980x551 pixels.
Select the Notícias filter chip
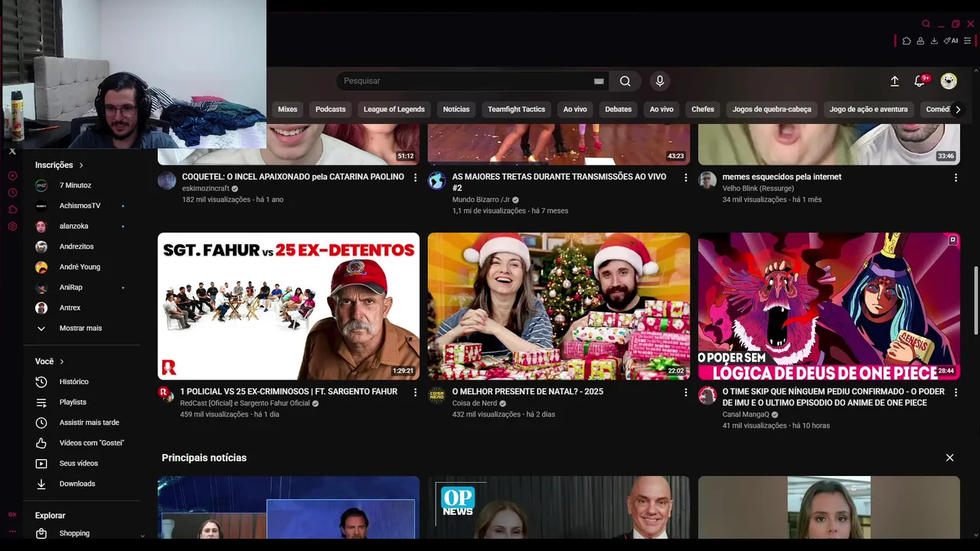point(456,109)
